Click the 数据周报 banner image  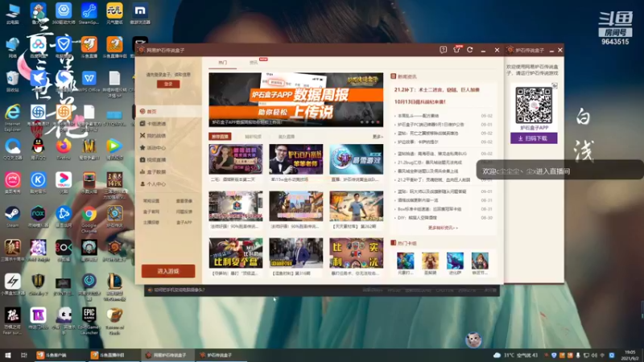pos(295,100)
